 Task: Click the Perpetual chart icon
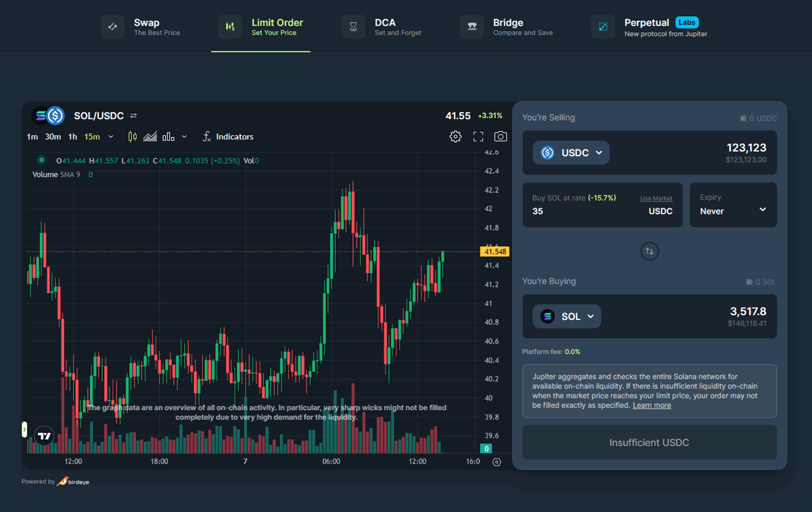tap(603, 27)
